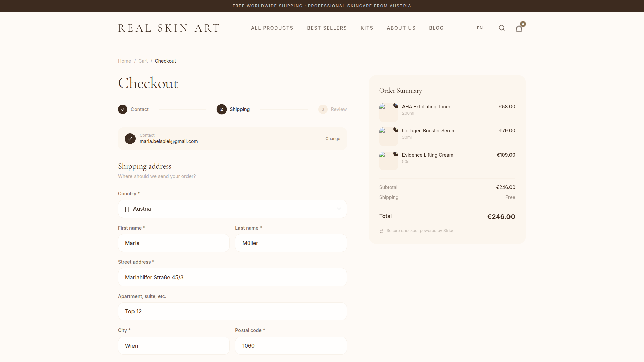Click the Review step number 3 circle
This screenshot has height=362, width=644.
tap(323, 109)
